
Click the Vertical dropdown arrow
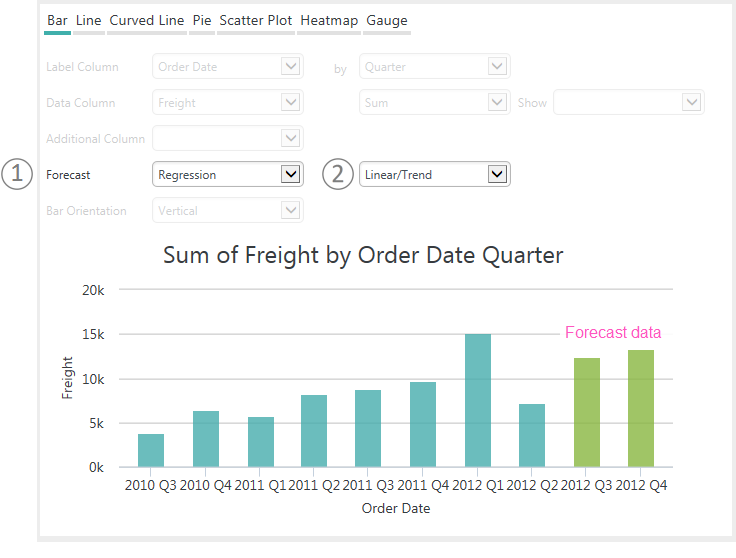(291, 210)
